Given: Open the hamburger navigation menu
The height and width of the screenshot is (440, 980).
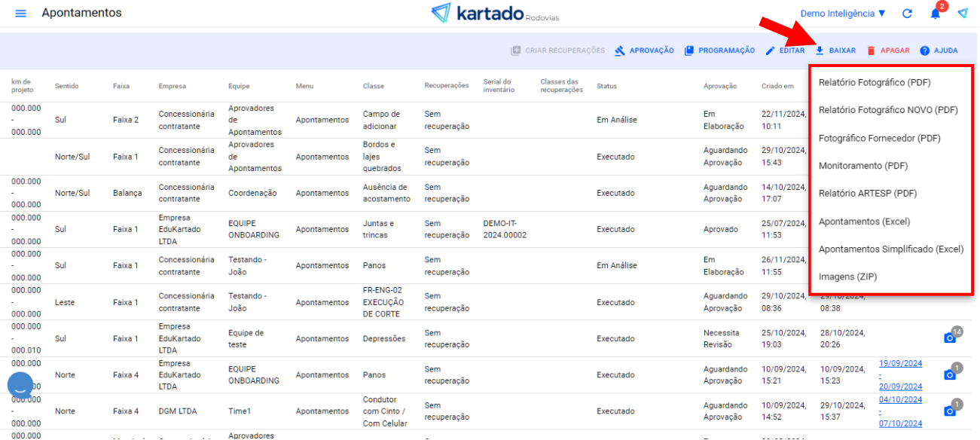Looking at the screenshot, I should click(20, 14).
